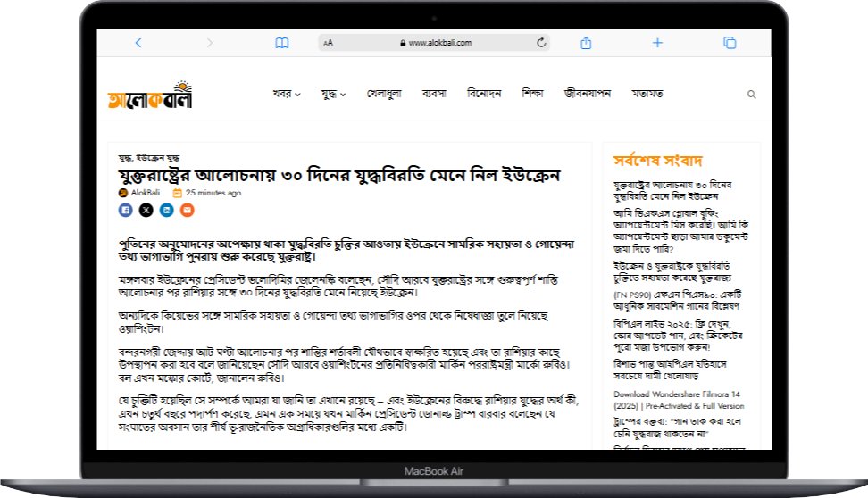Click the bold lead paragraph starting পুতিনের অনুমোদনের

tap(346, 250)
